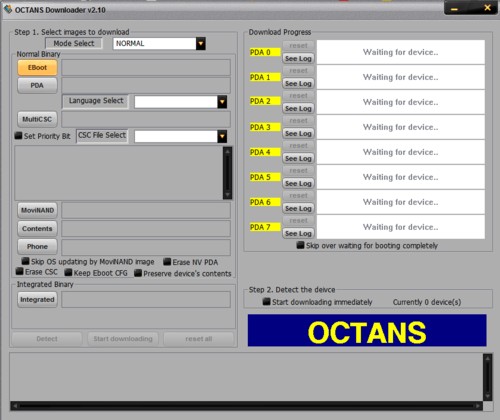
Task: Click left arrow of bottom horizontal scrollbar
Action: [x=15, y=406]
